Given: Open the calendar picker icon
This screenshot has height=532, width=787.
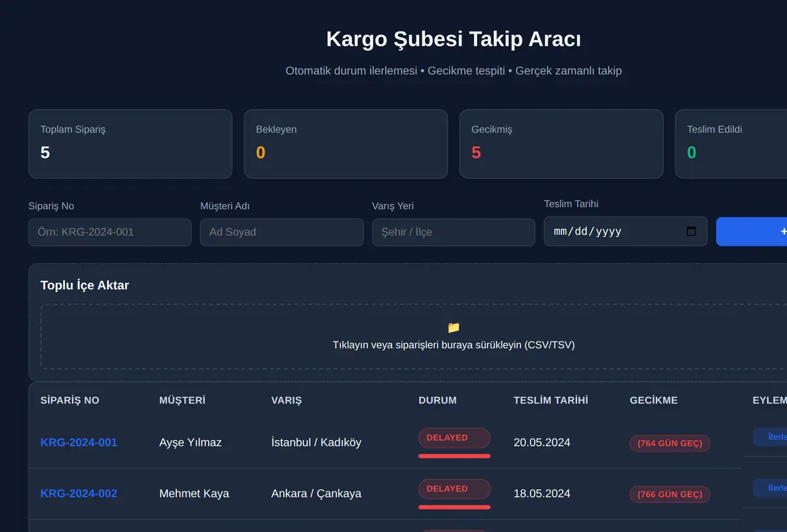Looking at the screenshot, I should (x=691, y=231).
